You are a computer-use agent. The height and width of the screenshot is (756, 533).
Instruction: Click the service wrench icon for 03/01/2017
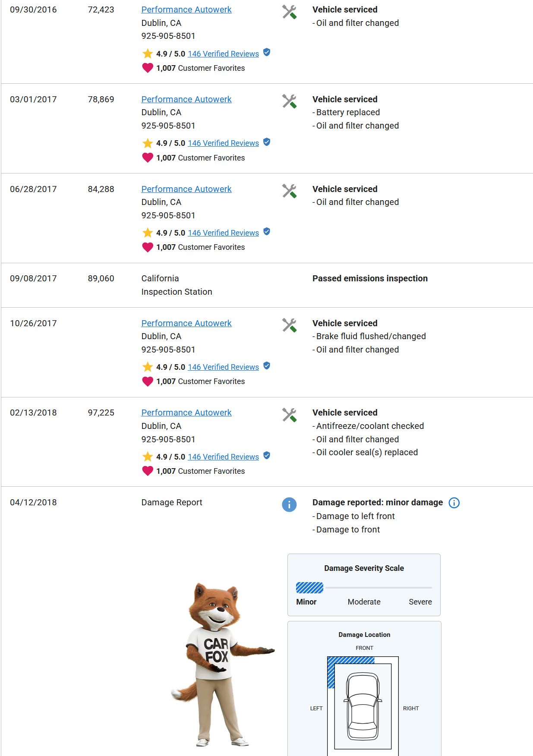(x=289, y=101)
